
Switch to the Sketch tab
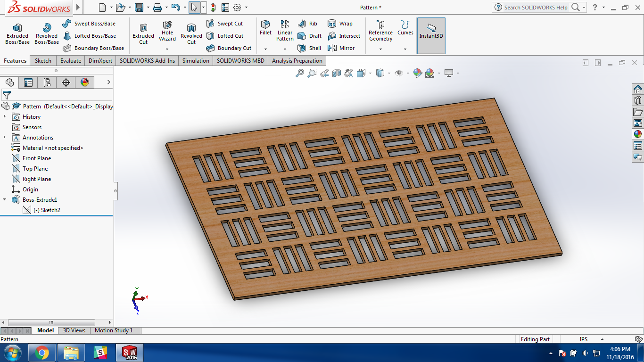click(x=43, y=61)
